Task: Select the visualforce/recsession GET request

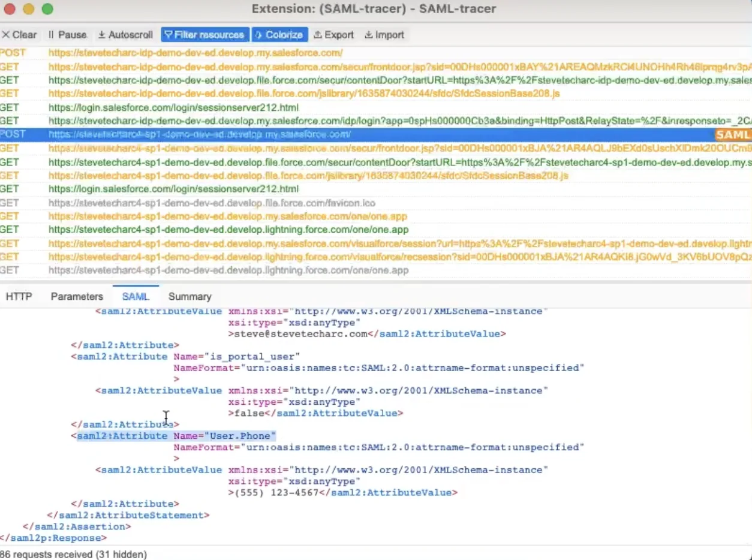Action: [376, 257]
